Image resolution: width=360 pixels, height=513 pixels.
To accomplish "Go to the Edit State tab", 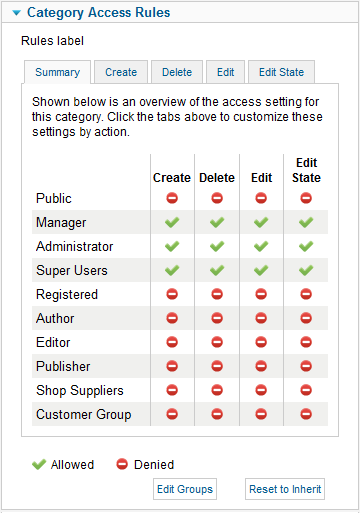I will pos(281,72).
